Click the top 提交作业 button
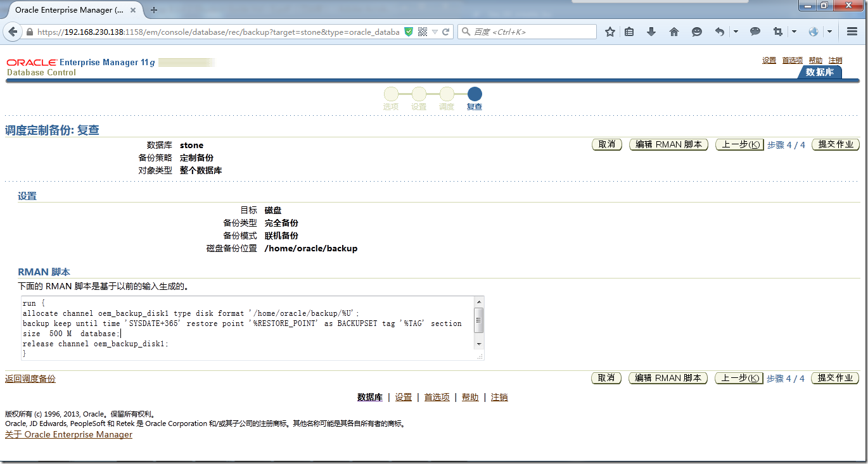Viewport: 868px width, 464px height. (x=836, y=144)
